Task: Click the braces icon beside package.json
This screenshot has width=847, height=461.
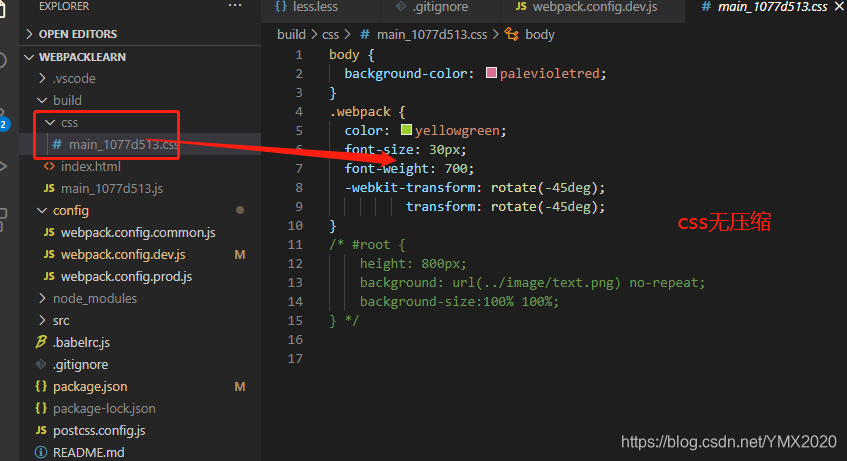Action: tap(41, 386)
